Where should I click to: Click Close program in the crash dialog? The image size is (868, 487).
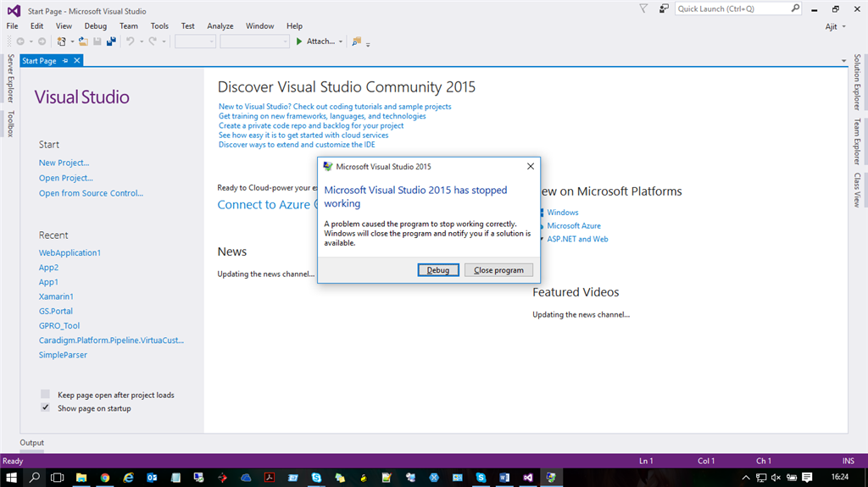click(498, 270)
